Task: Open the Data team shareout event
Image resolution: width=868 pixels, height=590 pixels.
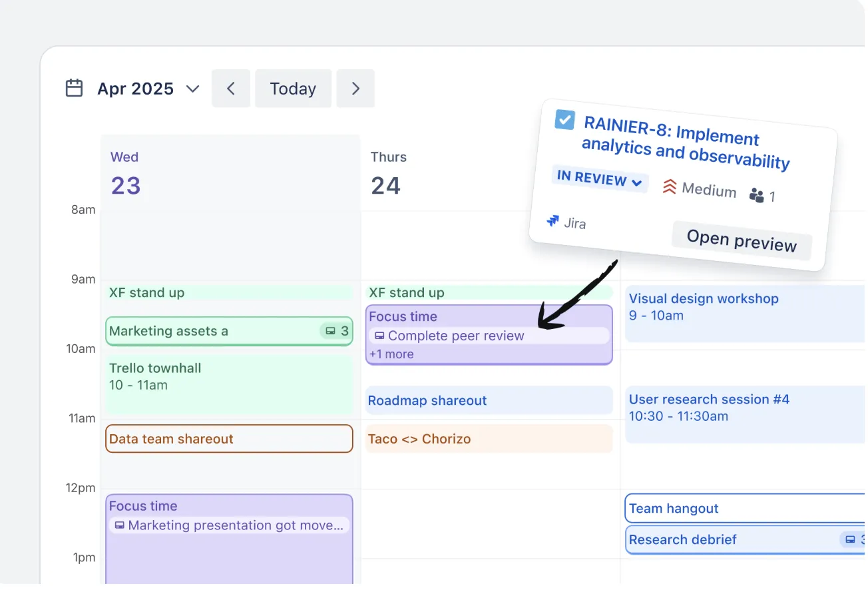Action: (229, 439)
